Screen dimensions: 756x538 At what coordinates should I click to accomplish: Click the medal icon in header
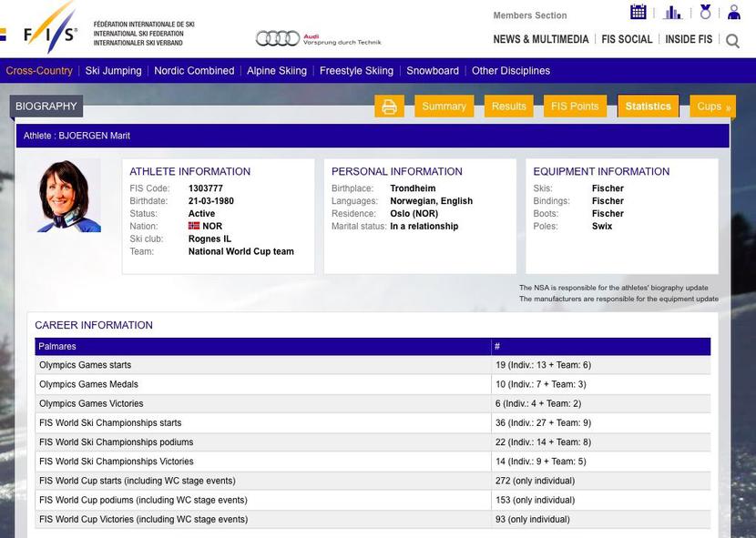tap(705, 13)
